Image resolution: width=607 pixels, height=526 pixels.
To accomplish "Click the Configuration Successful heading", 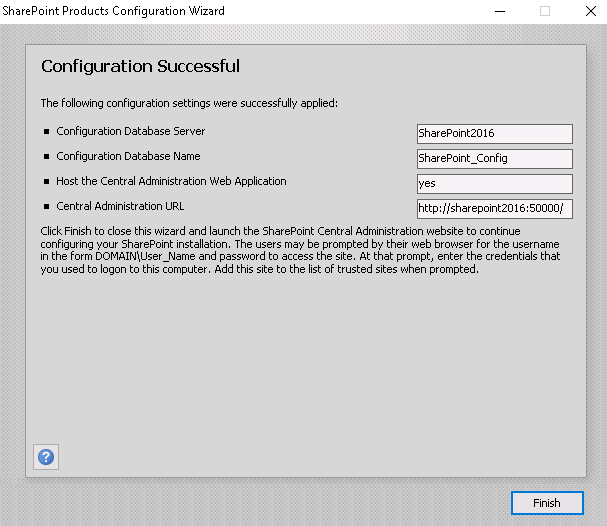I will (141, 66).
